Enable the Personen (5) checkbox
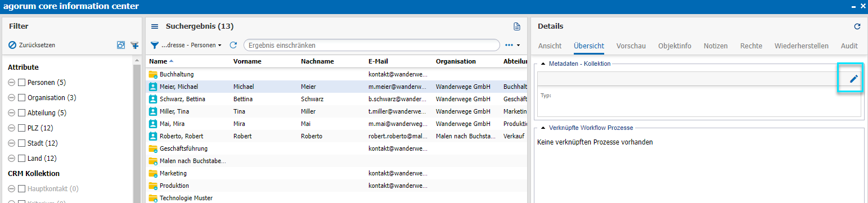The image size is (868, 203). point(22,83)
